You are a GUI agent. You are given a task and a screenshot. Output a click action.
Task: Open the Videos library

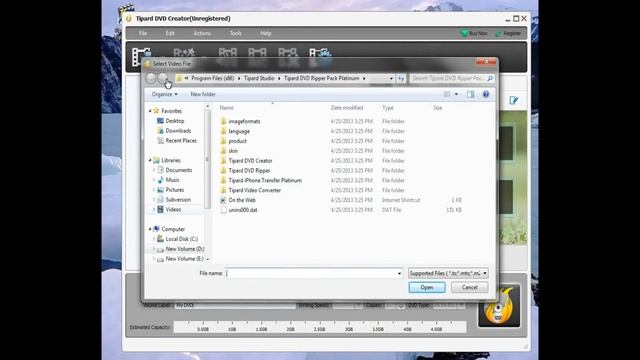click(173, 209)
